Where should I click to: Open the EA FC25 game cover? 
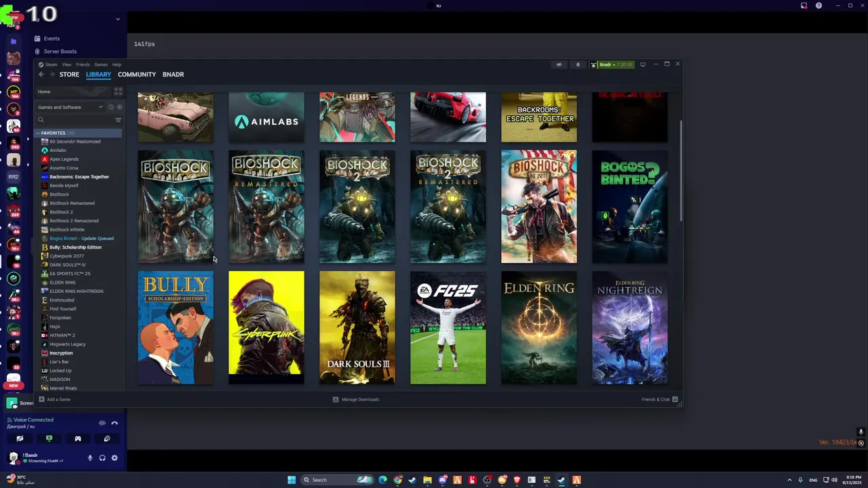448,328
